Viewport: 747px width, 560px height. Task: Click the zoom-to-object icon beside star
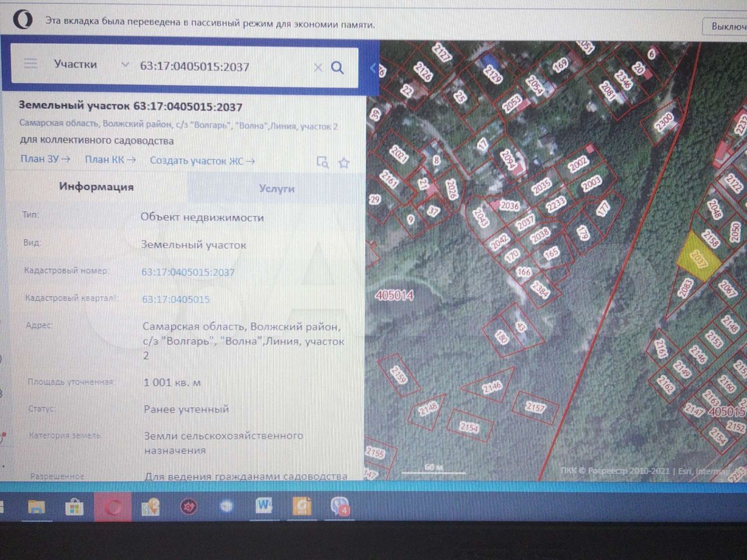pos(322,162)
